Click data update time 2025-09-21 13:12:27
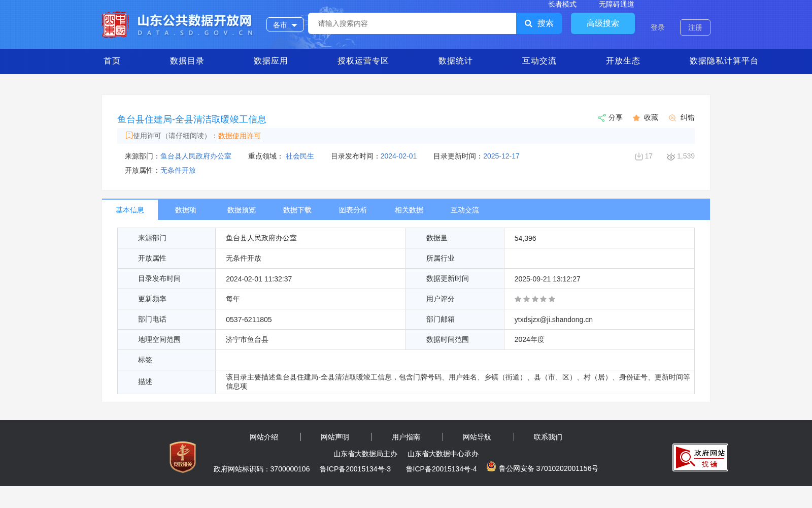The height and width of the screenshot is (508, 812). pyautogui.click(x=548, y=279)
